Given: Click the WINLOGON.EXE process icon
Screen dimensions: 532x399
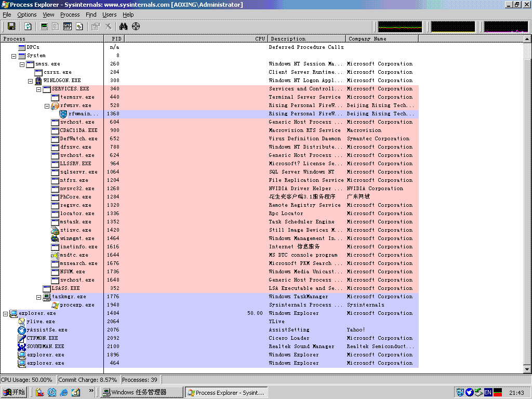Looking at the screenshot, I should click(38, 81).
